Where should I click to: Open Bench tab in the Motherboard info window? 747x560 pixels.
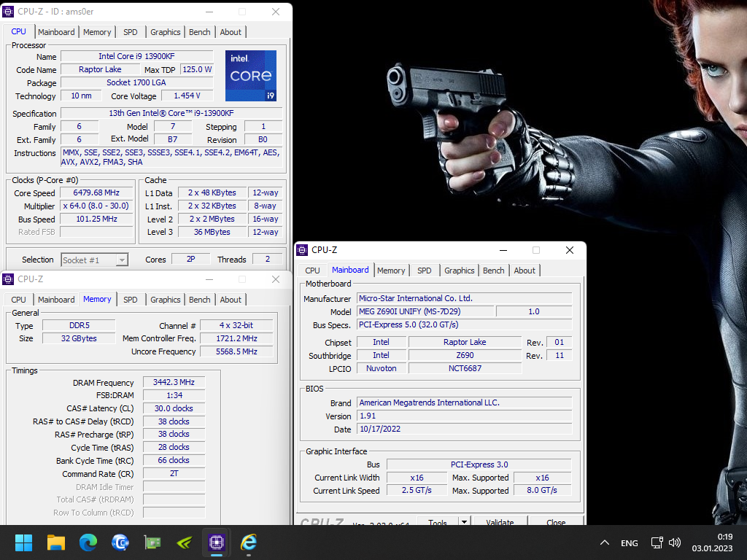tap(494, 271)
